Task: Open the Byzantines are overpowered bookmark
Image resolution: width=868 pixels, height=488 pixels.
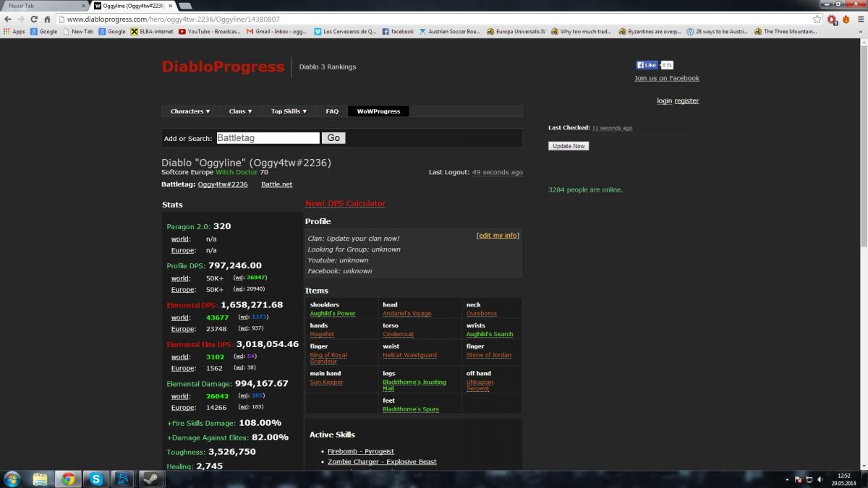Action: click(650, 32)
